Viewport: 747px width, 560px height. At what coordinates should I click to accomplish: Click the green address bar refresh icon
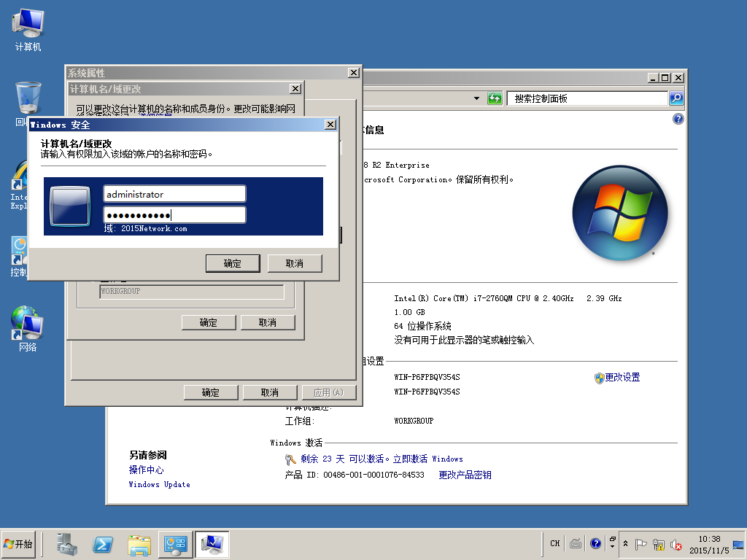coord(495,98)
